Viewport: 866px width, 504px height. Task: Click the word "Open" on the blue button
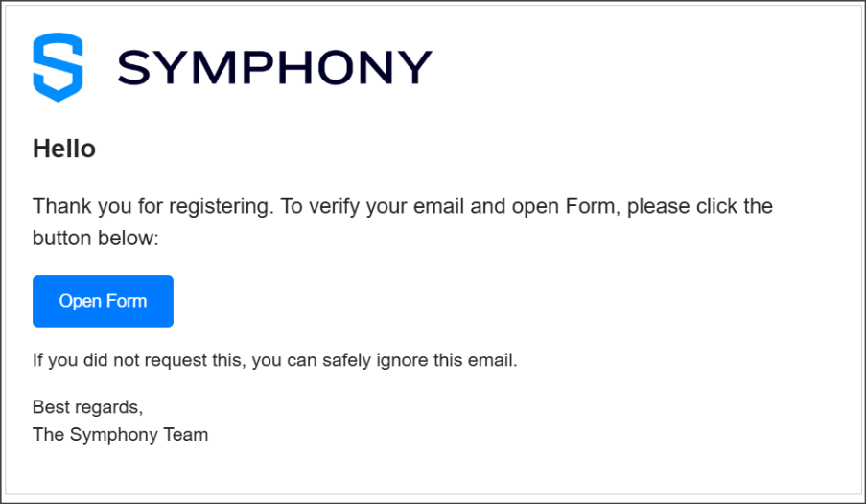pyautogui.click(x=80, y=302)
